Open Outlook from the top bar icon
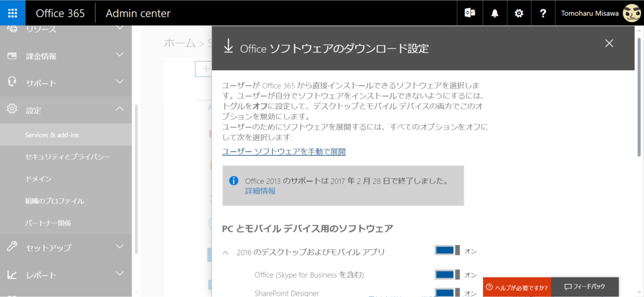 (x=470, y=13)
